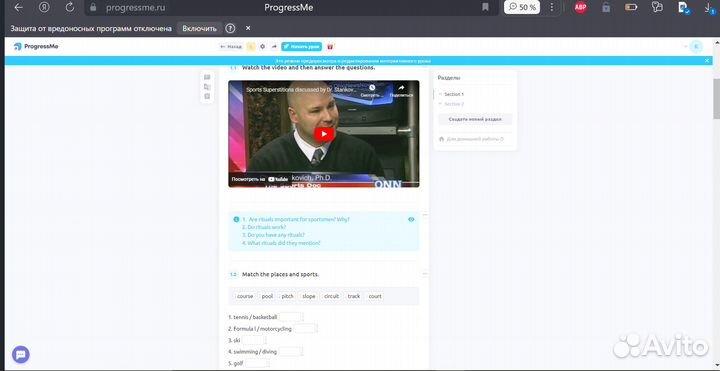Click the middle icon in exercise side toolbar
The width and height of the screenshot is (720, 371).
pyautogui.click(x=207, y=87)
